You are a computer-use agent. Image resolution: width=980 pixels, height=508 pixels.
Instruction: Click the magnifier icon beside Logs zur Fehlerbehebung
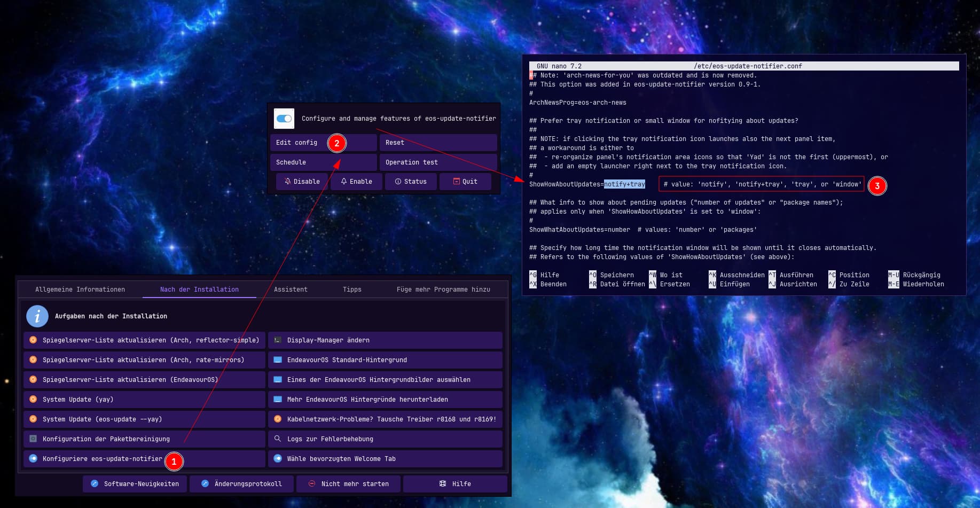(278, 439)
